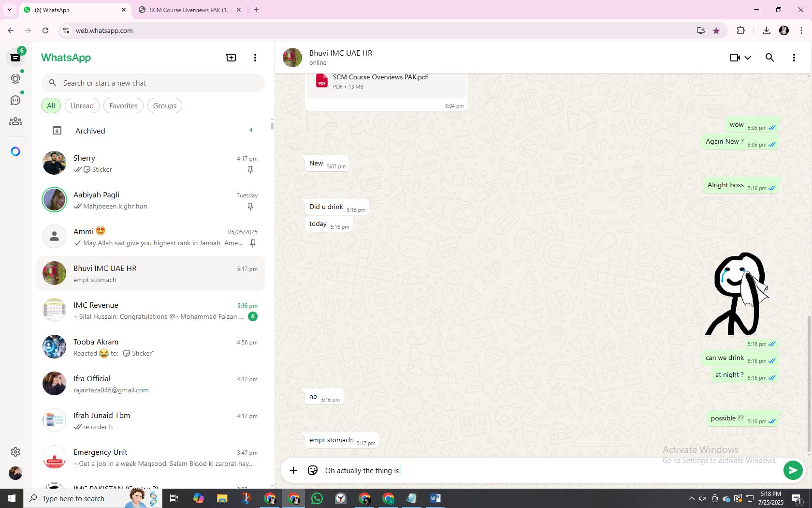
Task: Expand the tab search dropdown
Action: click(9, 10)
